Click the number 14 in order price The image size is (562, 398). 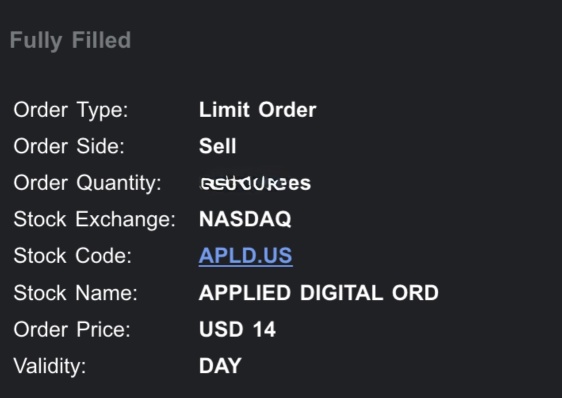[264, 329]
